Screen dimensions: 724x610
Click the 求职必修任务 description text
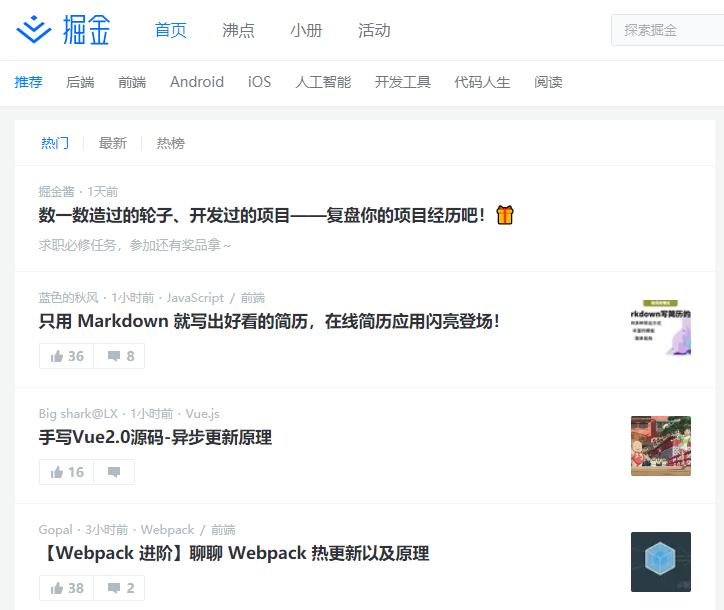134,245
